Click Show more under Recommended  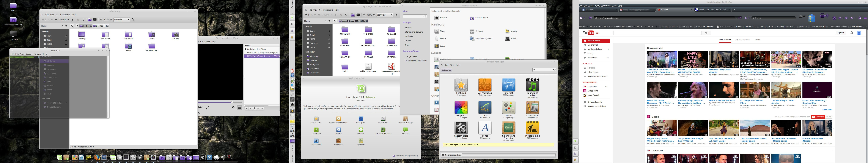pyautogui.click(x=827, y=110)
